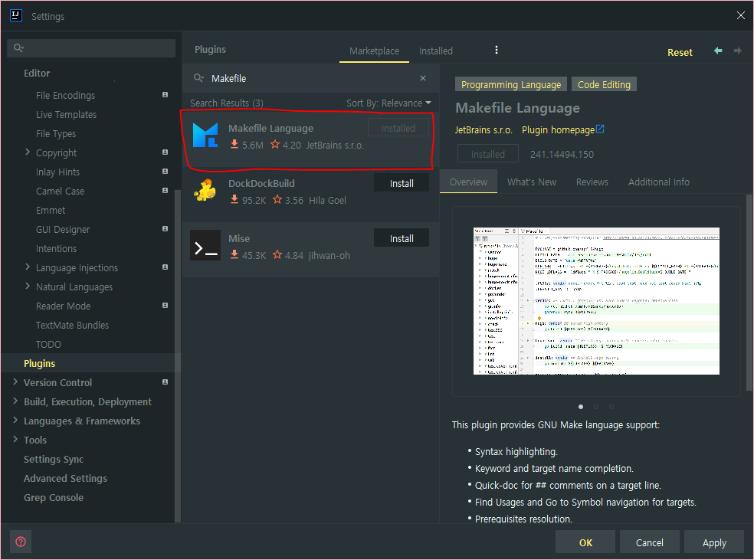754x560 pixels.
Task: Click the File Encodings project-level badge icon
Action: pyautogui.click(x=165, y=95)
